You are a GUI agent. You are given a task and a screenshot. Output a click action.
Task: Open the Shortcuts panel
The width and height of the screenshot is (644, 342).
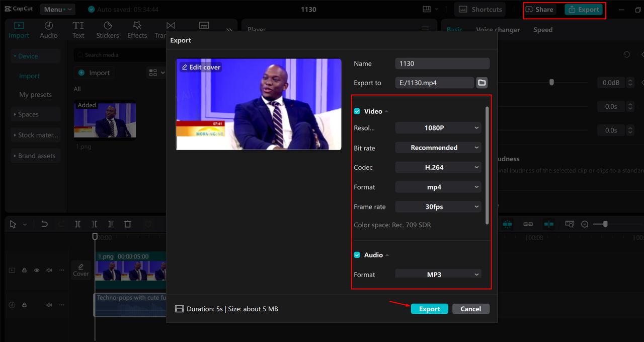point(479,10)
